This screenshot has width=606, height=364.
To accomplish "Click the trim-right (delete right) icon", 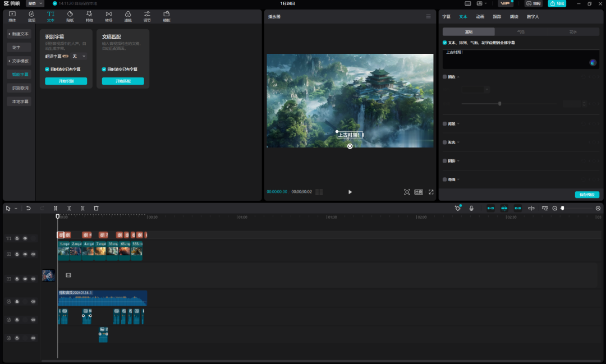I will (x=82, y=208).
